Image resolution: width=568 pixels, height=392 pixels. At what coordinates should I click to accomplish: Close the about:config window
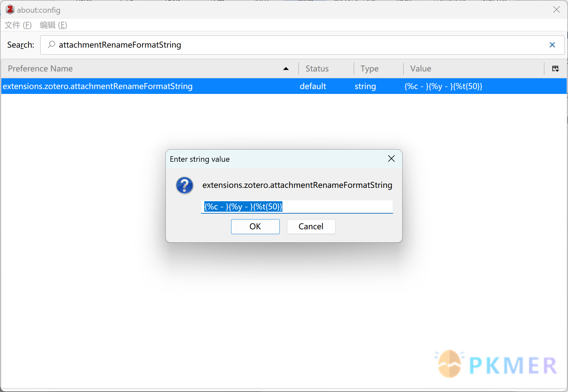(557, 10)
